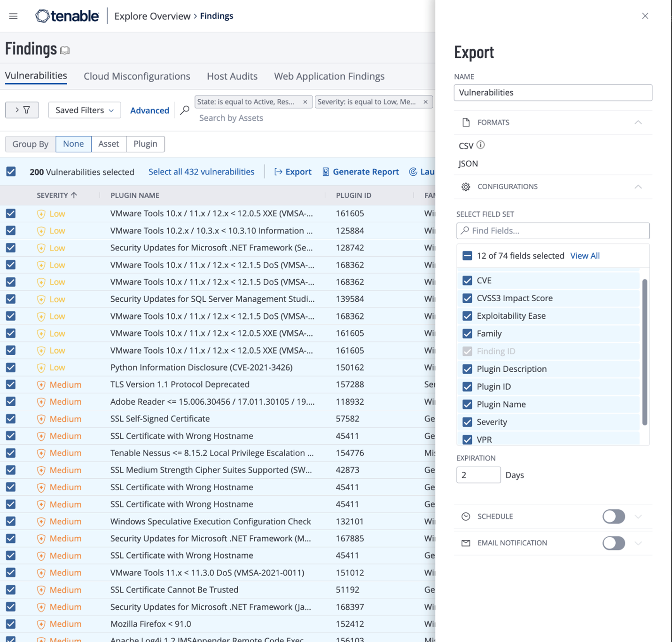
Task: Click the Medium shield icon for plugin 154776
Action: [41, 454]
